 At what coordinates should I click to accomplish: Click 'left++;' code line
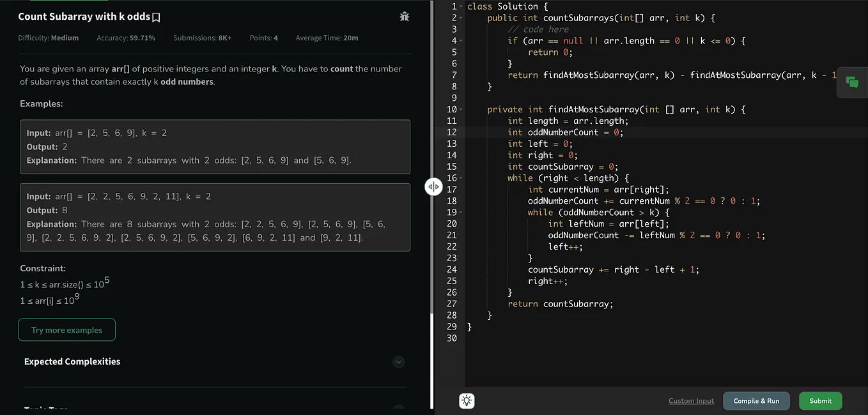click(566, 246)
